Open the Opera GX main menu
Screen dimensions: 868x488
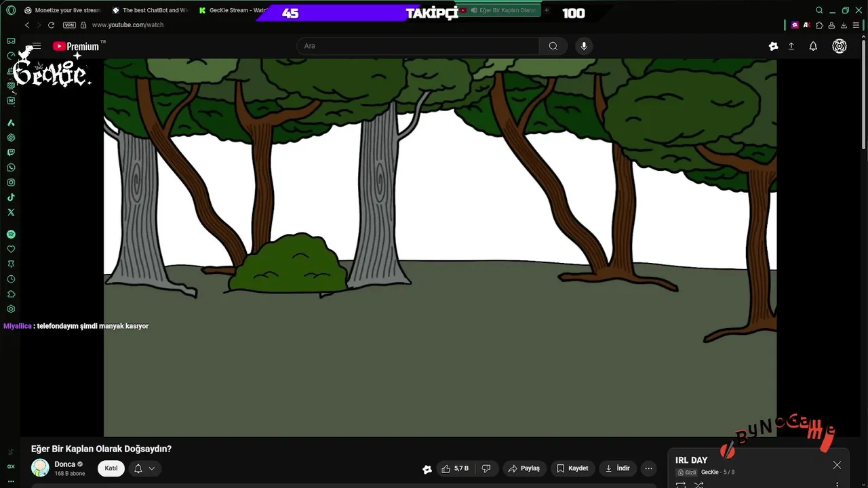10,10
